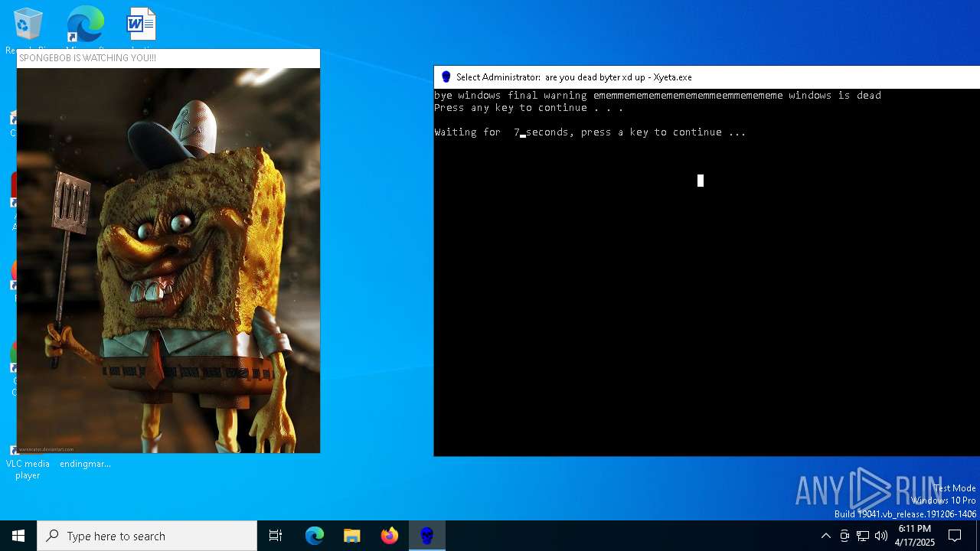Open Task View from the taskbar
Screen dimensions: 980x551
pyautogui.click(x=276, y=536)
